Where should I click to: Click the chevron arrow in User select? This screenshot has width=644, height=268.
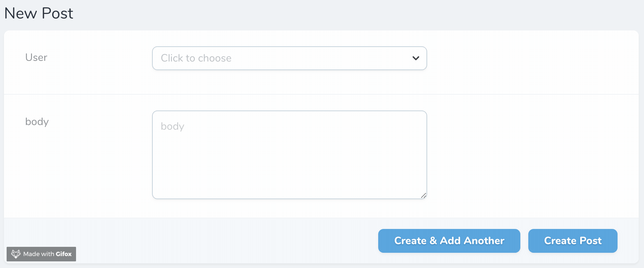tap(416, 58)
